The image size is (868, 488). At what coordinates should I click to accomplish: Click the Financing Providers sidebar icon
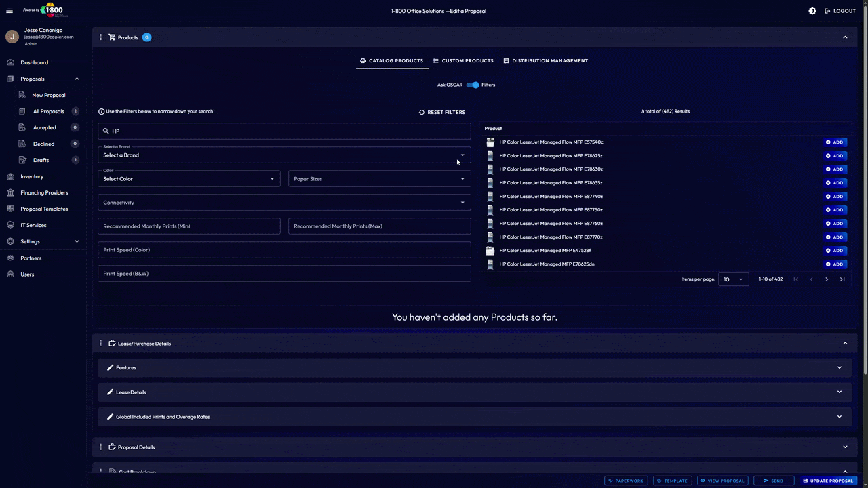tap(11, 192)
